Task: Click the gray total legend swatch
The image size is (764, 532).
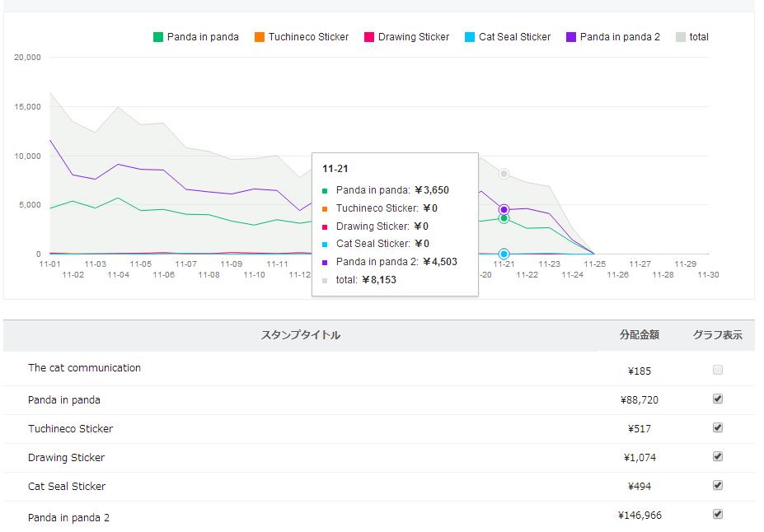Action: tap(681, 37)
